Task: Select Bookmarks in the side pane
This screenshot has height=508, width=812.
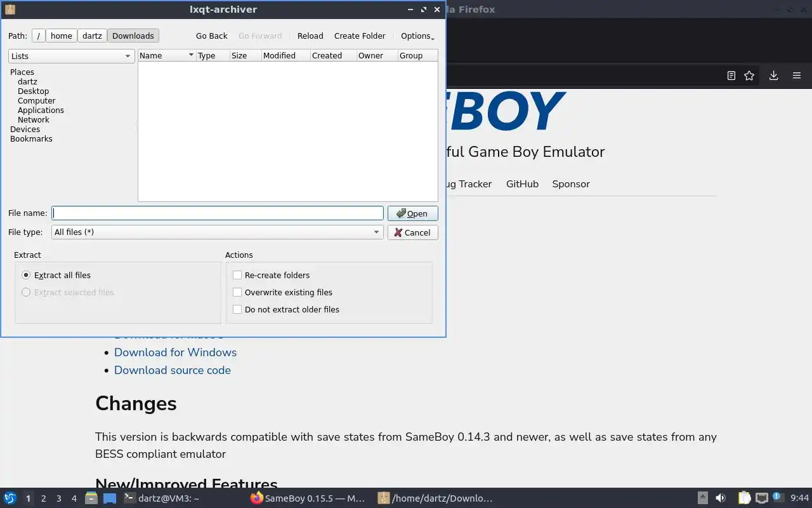Action: (x=31, y=139)
